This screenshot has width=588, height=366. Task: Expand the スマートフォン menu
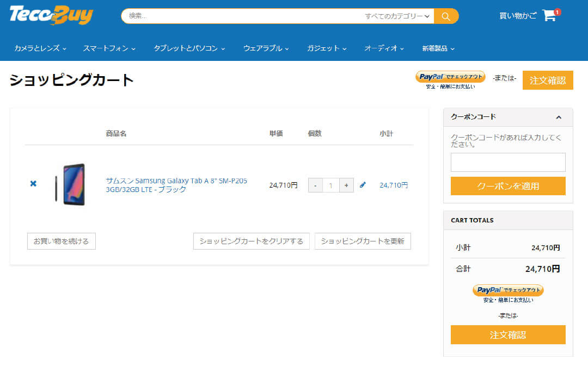[x=109, y=48]
